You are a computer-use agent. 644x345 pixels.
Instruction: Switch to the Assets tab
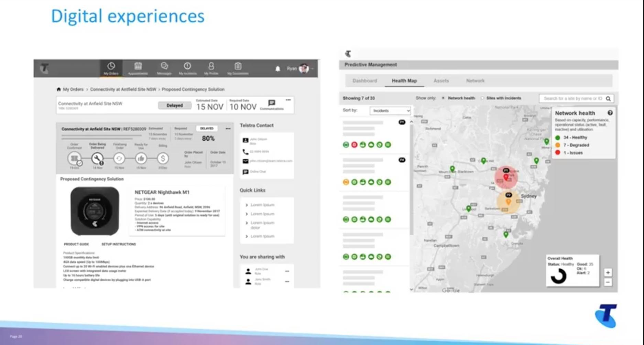tap(441, 81)
